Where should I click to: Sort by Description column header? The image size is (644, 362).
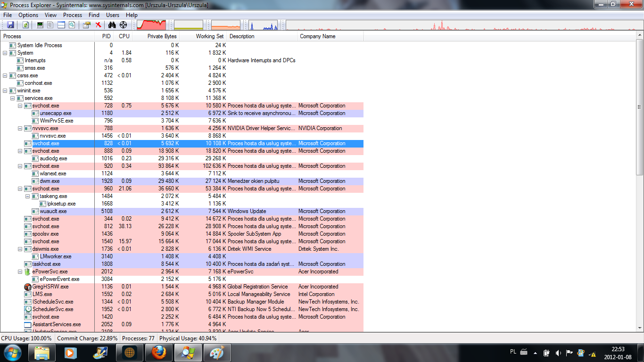tap(263, 36)
